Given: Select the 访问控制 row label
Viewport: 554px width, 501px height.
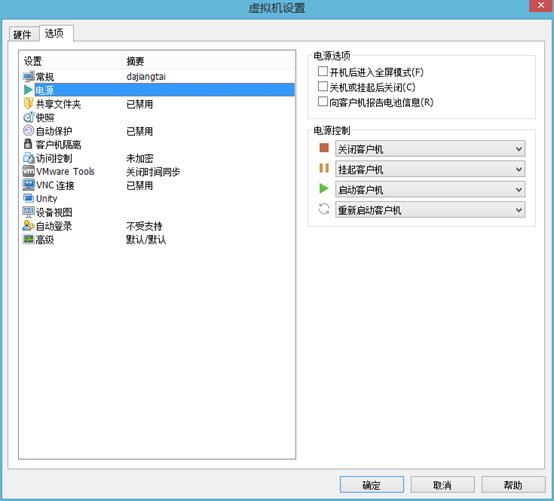Looking at the screenshot, I should [x=54, y=158].
